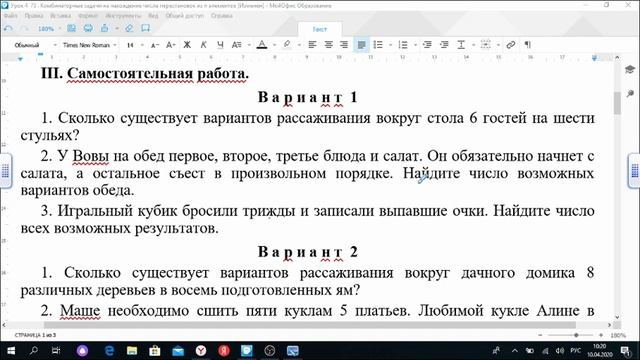
Task: Open the Вставка menu
Action: click(60, 16)
